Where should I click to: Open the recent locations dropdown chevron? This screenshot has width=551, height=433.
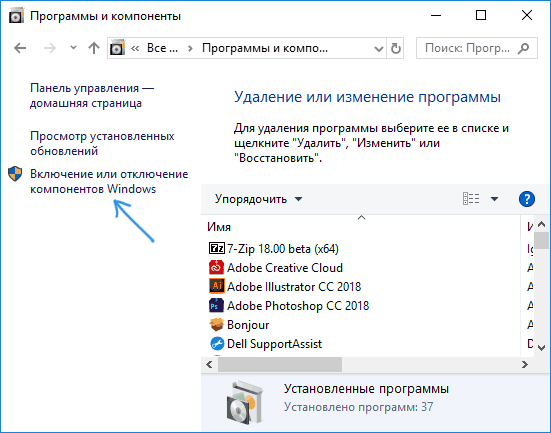[x=73, y=47]
